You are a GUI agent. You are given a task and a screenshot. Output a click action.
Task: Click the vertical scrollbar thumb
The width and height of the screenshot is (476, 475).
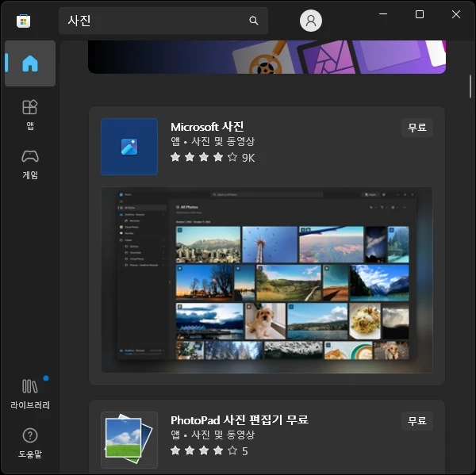[470, 86]
